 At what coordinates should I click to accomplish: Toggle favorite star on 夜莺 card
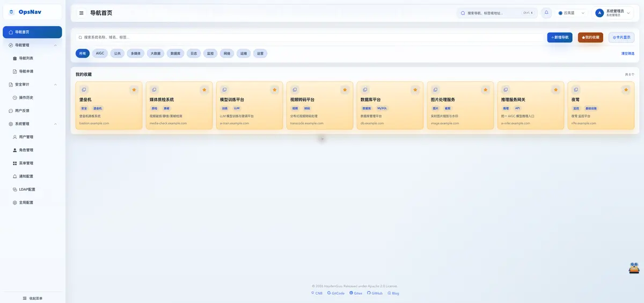pos(626,90)
